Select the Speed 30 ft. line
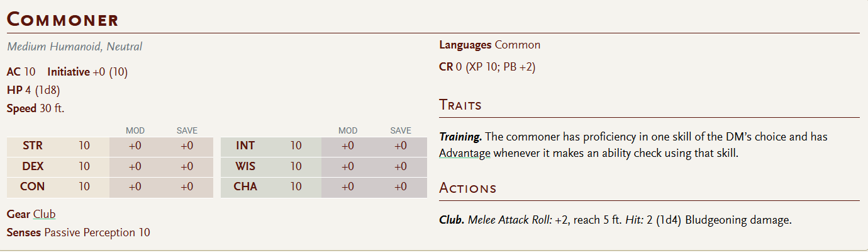This screenshot has height=252, width=868. click(35, 108)
